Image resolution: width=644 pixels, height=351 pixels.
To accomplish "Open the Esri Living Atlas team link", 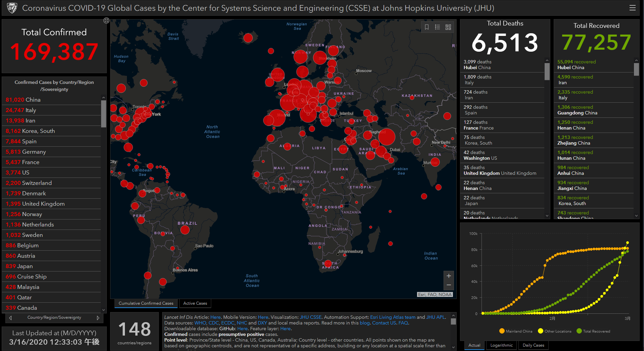I will click(393, 317).
